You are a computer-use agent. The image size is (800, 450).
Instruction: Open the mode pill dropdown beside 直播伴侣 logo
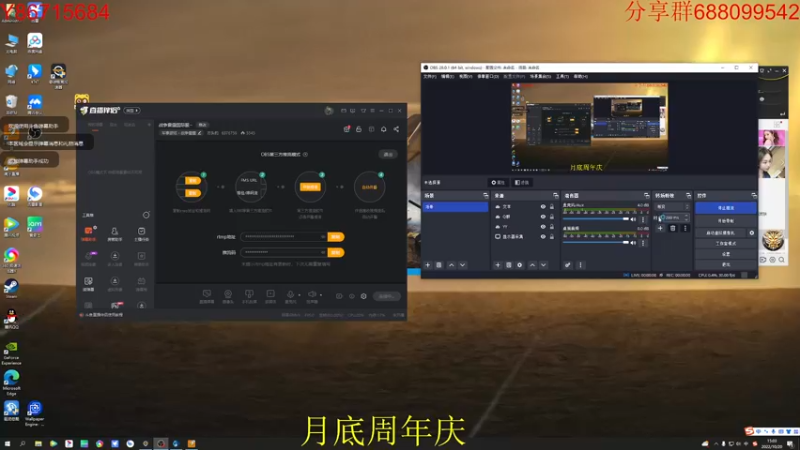tap(132, 110)
